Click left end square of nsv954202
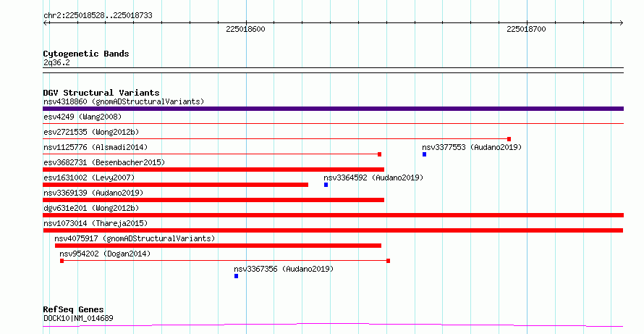This screenshot has width=644, height=334. (x=62, y=261)
